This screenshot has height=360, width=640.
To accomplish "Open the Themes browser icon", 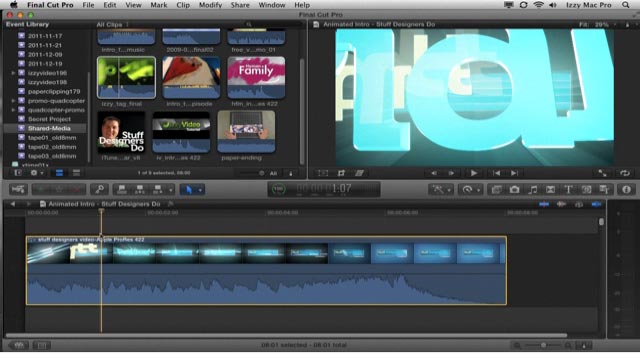I will [x=604, y=189].
